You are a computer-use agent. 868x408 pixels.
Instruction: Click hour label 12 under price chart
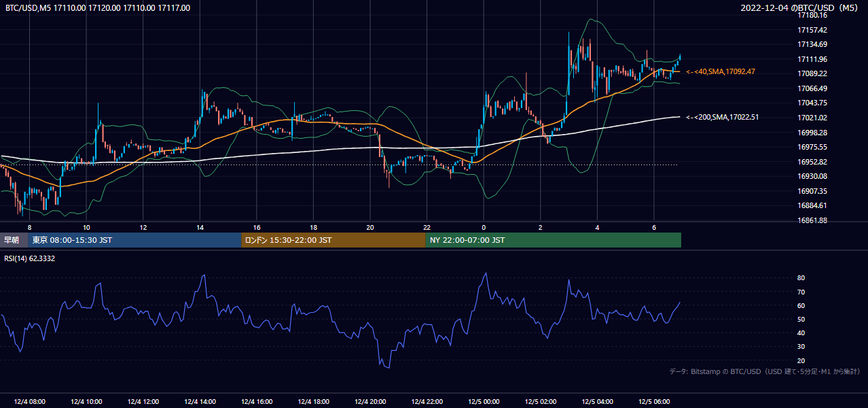(143, 228)
